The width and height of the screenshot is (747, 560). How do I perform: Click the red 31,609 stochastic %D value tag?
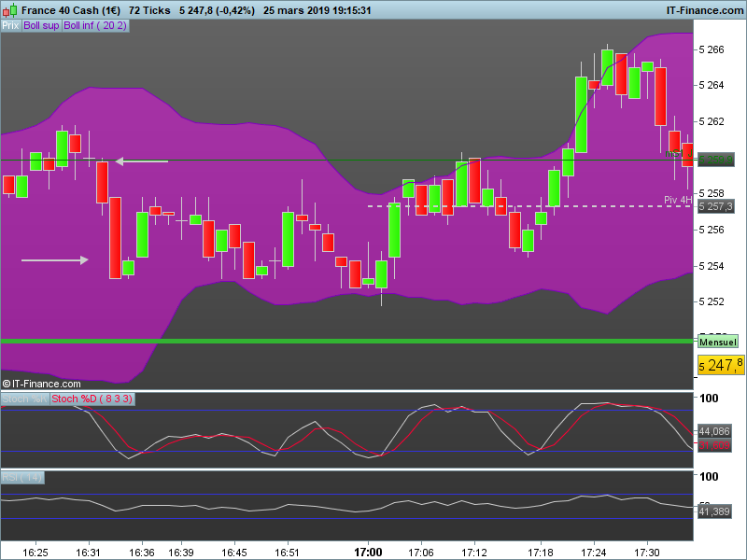pyautogui.click(x=714, y=446)
